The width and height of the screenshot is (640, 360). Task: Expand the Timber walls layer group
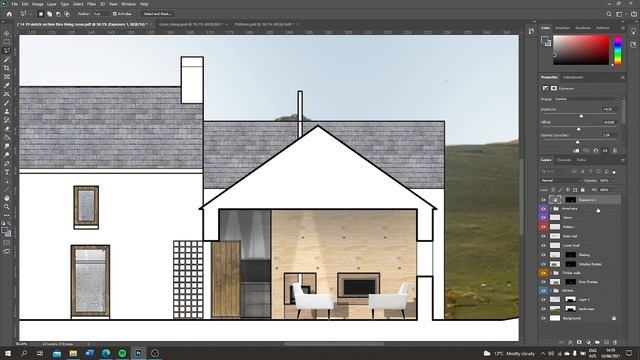[x=550, y=273]
